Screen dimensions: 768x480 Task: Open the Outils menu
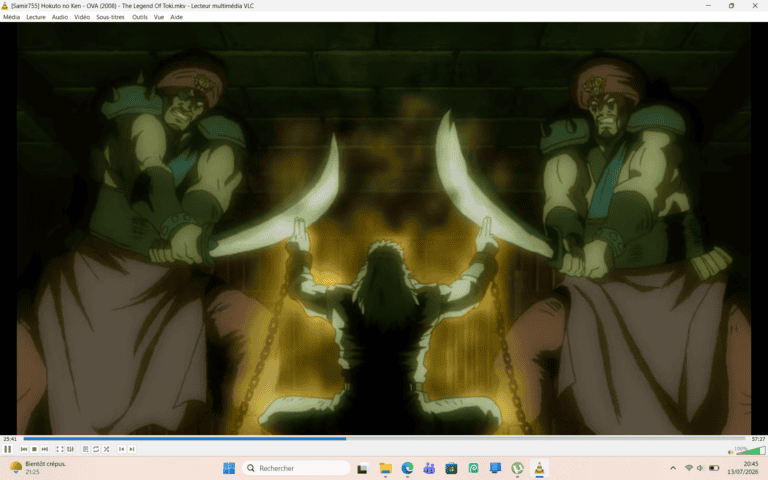140,17
